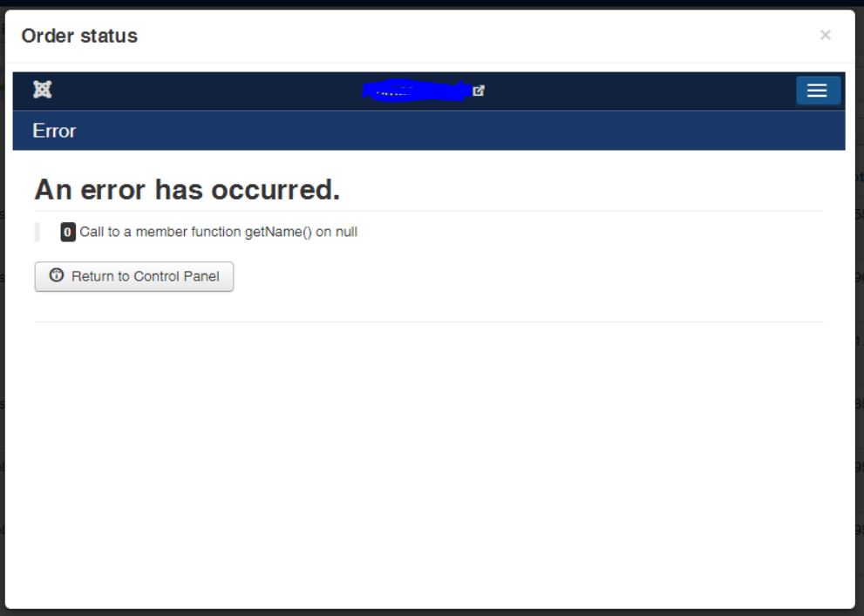Click the dark strip above the dialog

click(x=432, y=3)
